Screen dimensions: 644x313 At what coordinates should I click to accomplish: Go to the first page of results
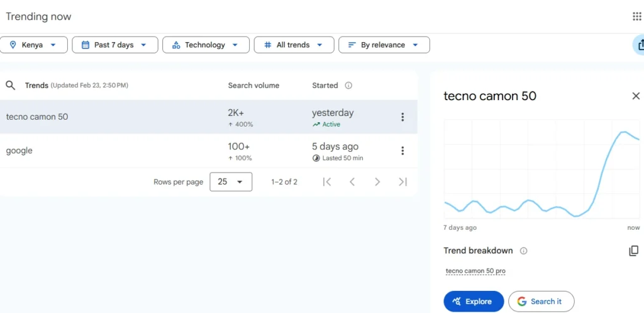pyautogui.click(x=327, y=182)
